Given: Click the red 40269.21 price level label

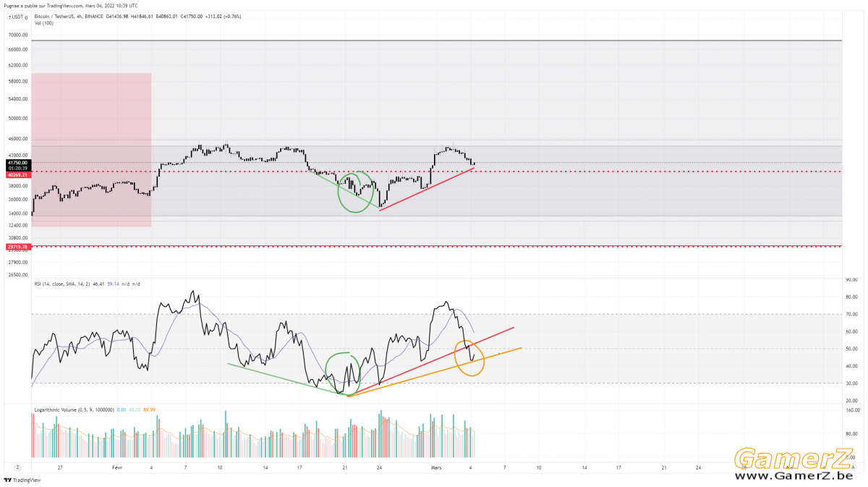Looking at the screenshot, I should pos(17,174).
